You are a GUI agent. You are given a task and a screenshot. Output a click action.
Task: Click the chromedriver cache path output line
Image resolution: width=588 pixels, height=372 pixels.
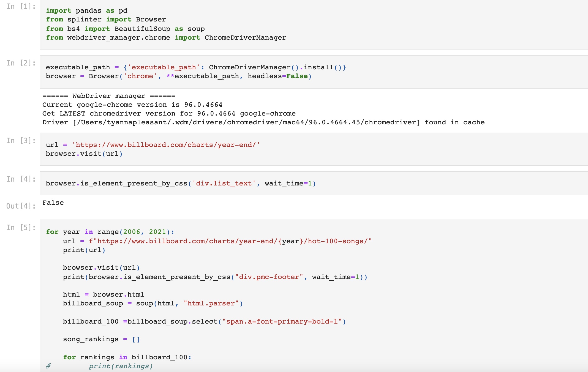[263, 122]
